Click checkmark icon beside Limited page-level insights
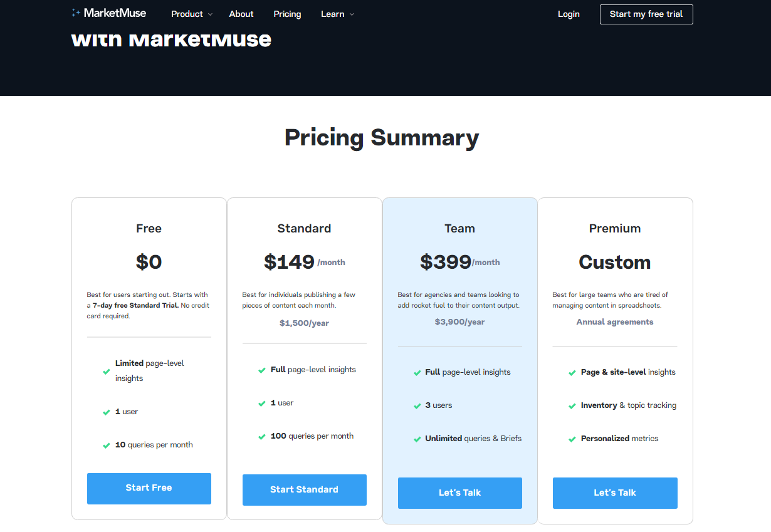 click(107, 372)
